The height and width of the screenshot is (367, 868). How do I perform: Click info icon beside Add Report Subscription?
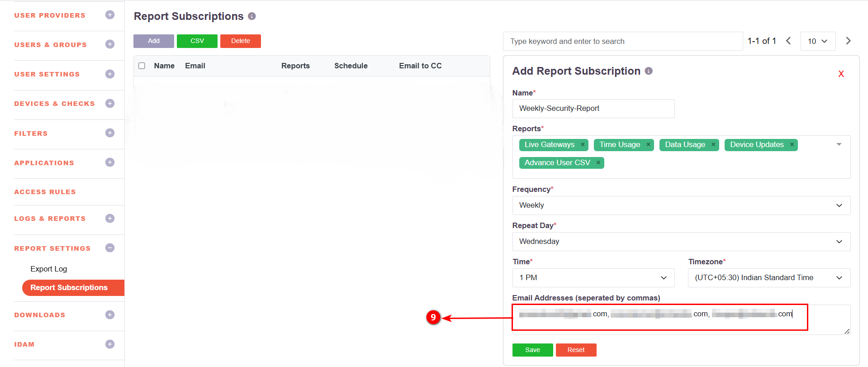click(x=649, y=71)
